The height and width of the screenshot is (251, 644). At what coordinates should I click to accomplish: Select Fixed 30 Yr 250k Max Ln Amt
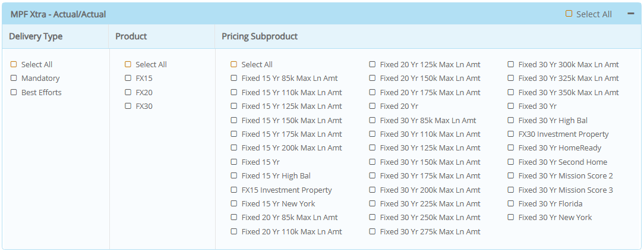pos(372,217)
